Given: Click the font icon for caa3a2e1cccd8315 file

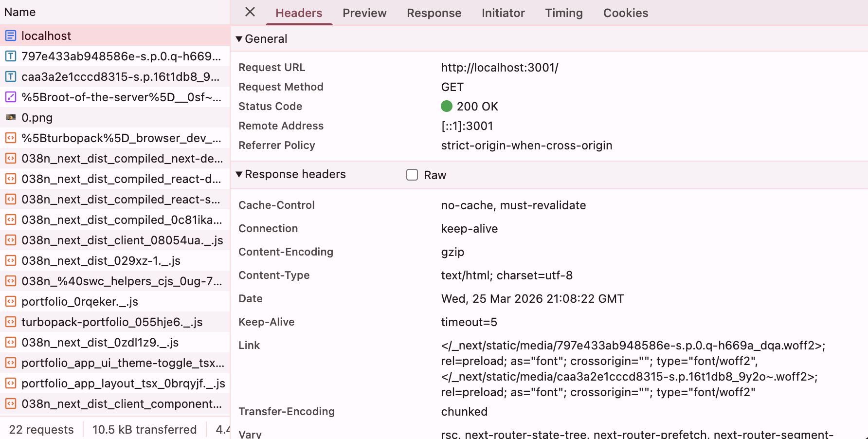Looking at the screenshot, I should (11, 76).
